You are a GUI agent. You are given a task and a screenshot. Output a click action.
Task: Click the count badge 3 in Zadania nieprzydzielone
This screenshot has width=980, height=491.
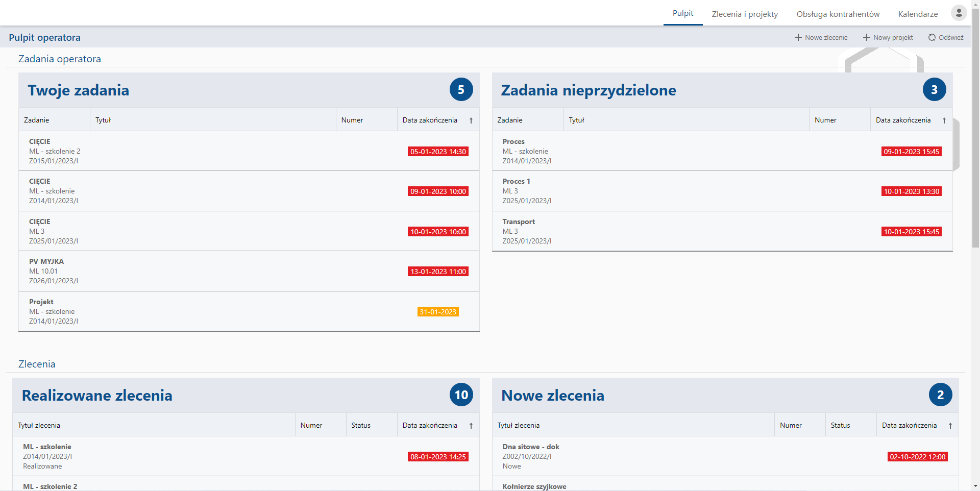click(934, 90)
